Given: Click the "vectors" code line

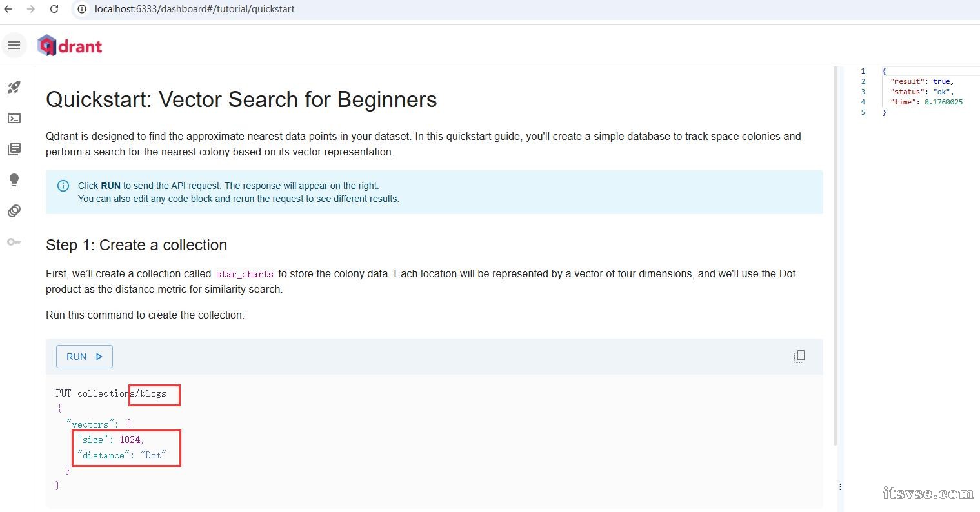Looking at the screenshot, I should [98, 424].
